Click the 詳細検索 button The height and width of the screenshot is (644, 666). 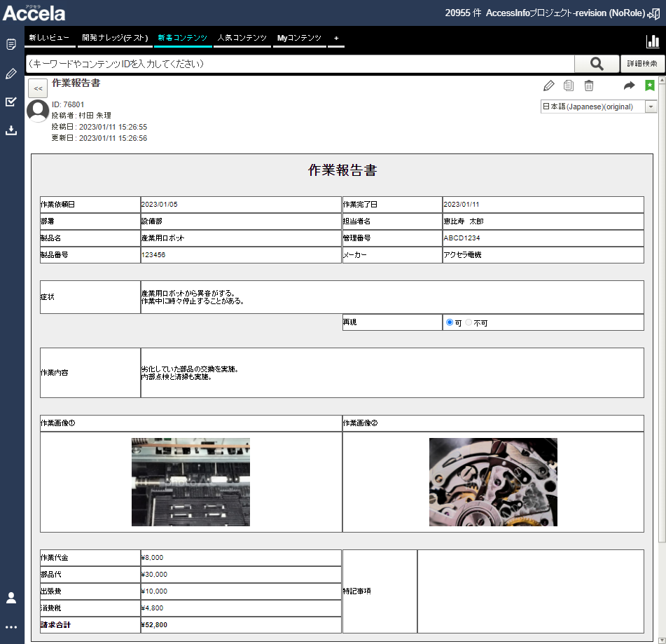coord(640,64)
